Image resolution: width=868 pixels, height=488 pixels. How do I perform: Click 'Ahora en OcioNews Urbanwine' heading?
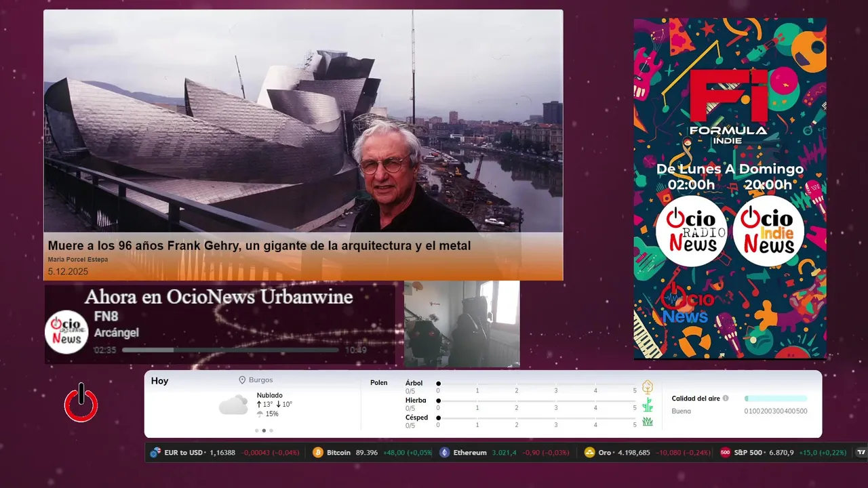(218, 297)
